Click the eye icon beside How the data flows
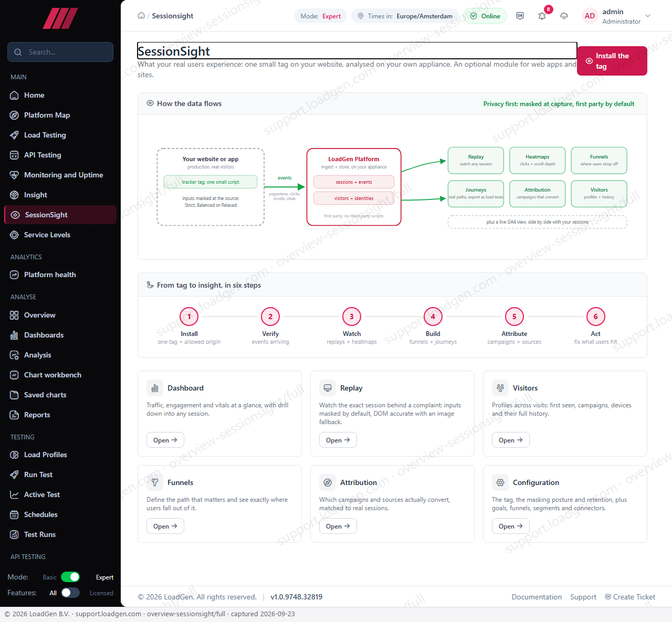Viewport: 672px width, 622px height. coord(150,103)
